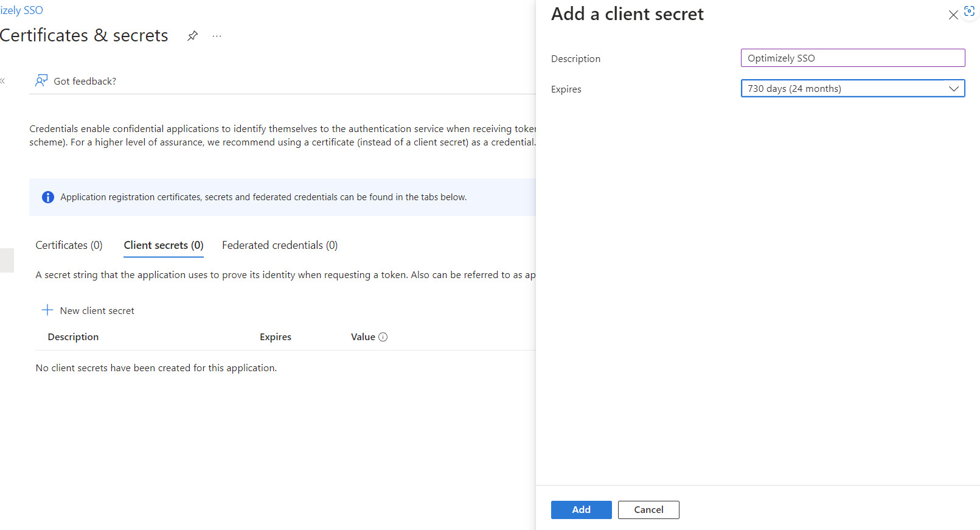Click the Expires column header in table
Screen dimensions: 980x530
[x=275, y=337]
